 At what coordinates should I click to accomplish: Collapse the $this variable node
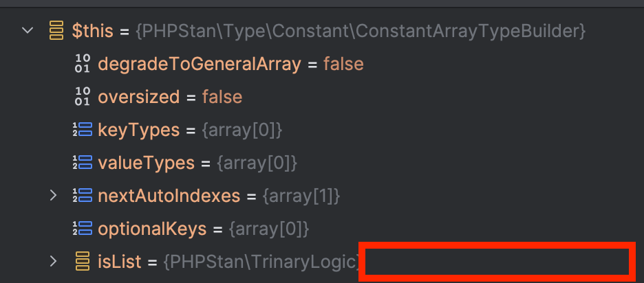[x=28, y=30]
